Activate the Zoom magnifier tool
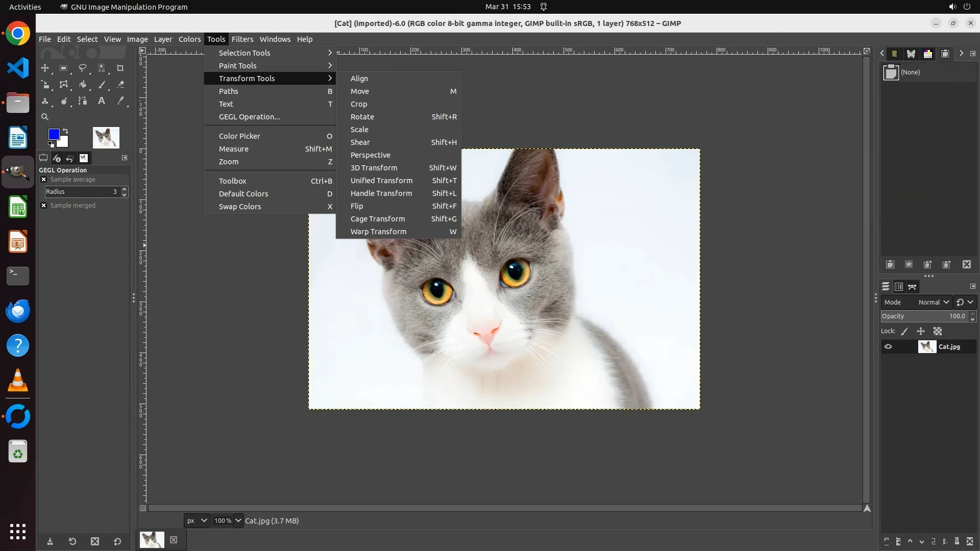Viewport: 980px width, 551px height. 45,117
